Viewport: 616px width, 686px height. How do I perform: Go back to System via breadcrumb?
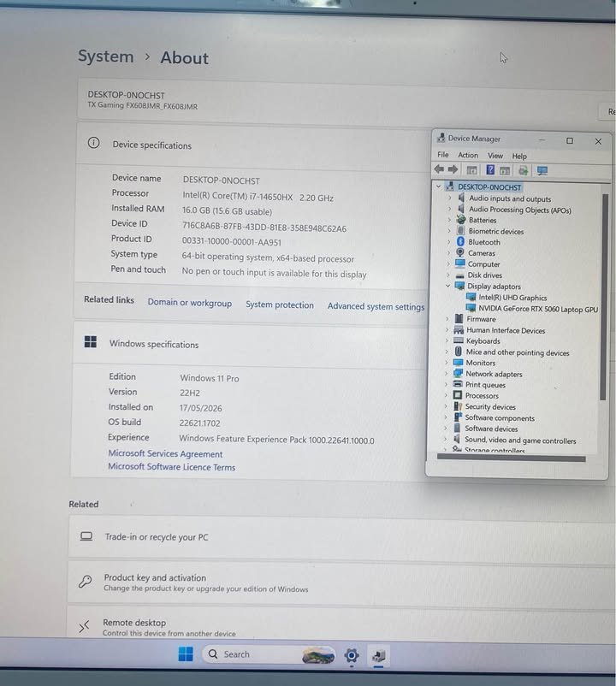coord(106,56)
